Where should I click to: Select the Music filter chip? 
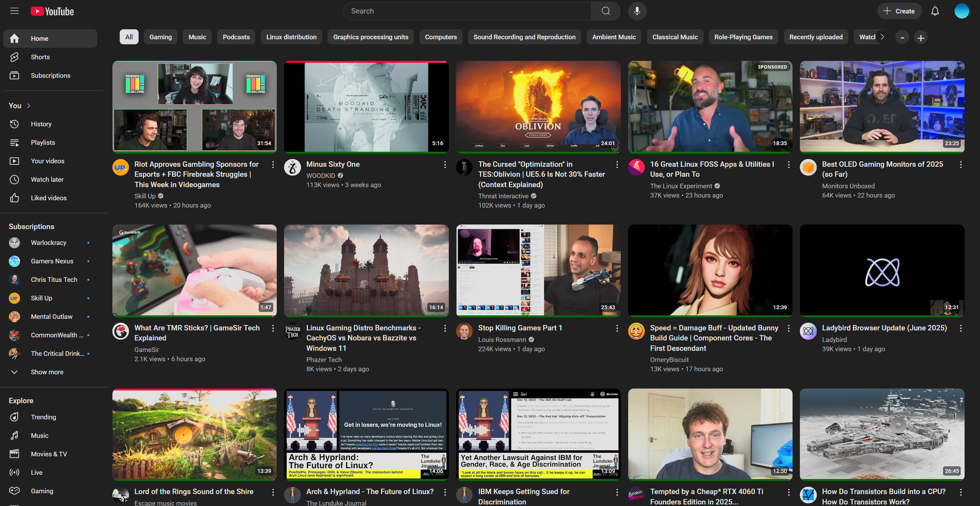click(197, 37)
